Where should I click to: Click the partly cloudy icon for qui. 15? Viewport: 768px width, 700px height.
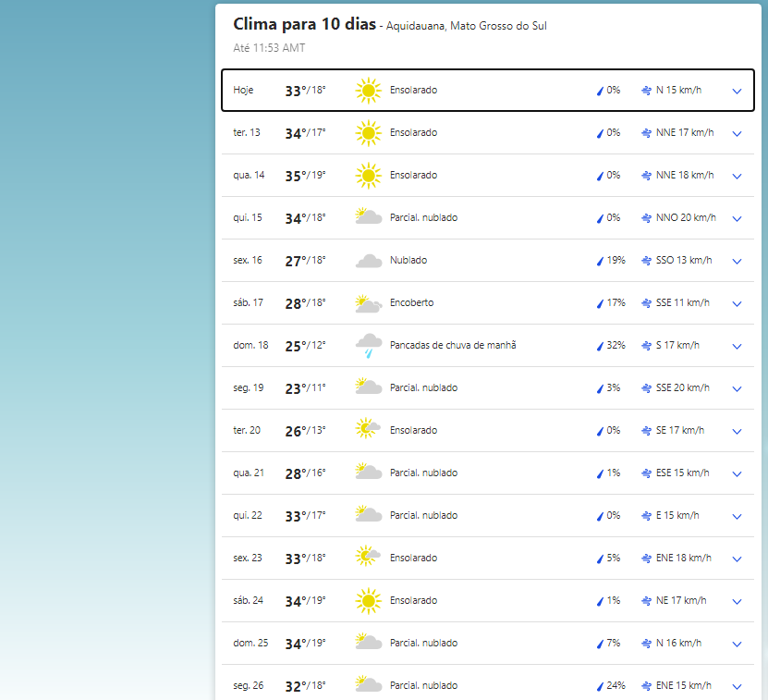click(x=368, y=218)
